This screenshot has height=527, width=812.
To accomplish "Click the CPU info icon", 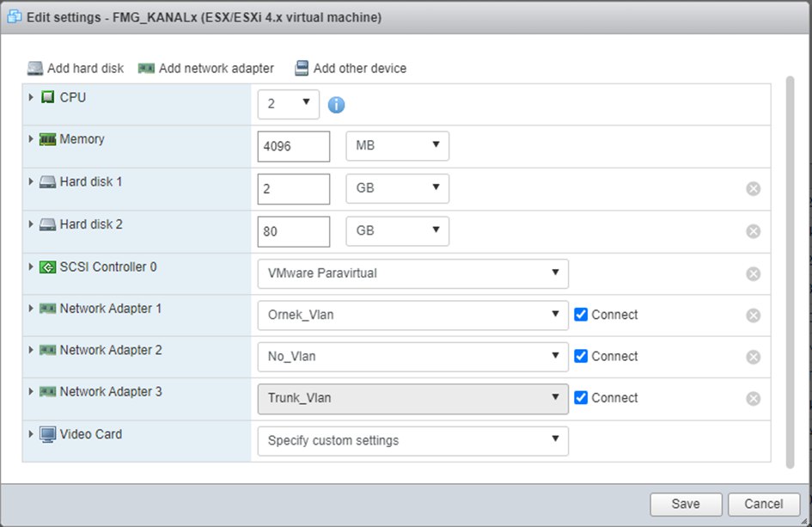I will pos(337,105).
